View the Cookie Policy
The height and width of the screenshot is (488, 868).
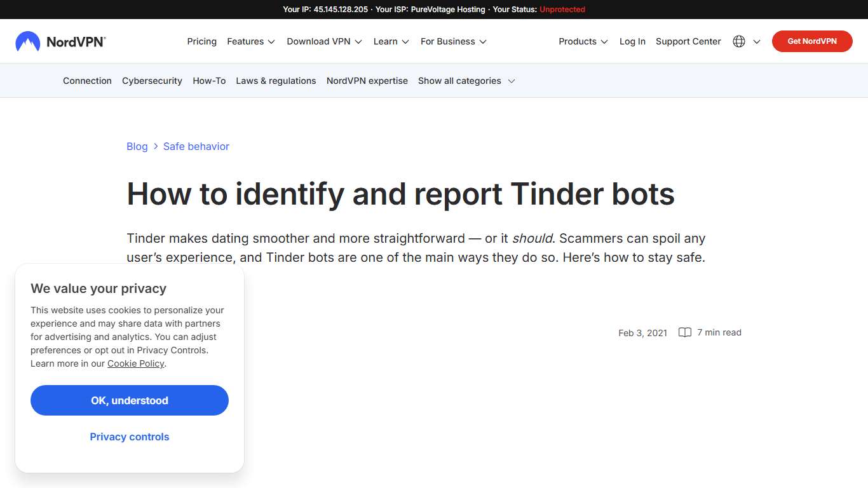point(135,363)
